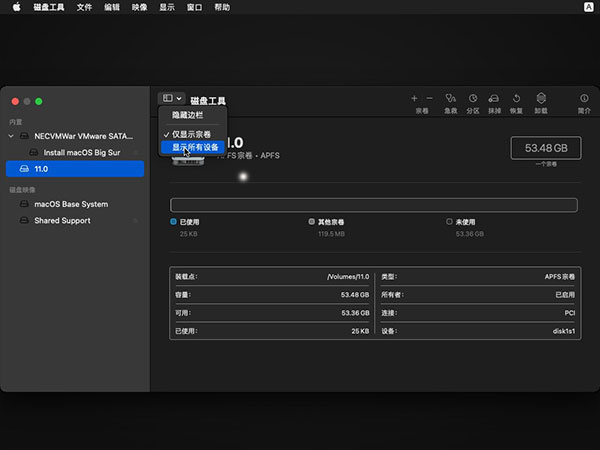
Task: Open the 帮助 menu
Action: [222, 7]
